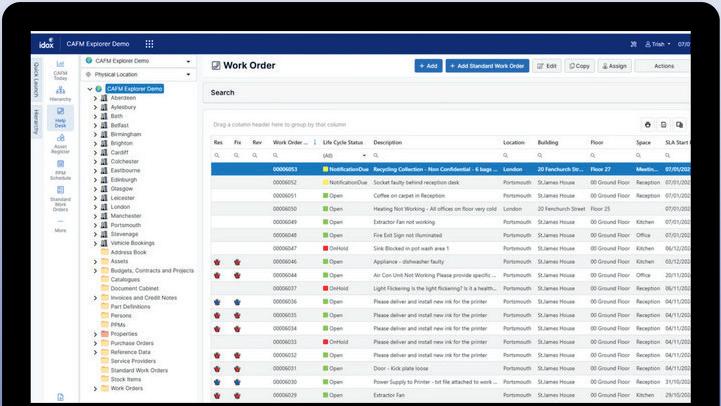Click the export icon above grid
This screenshot has height=406, width=721.
click(664, 125)
